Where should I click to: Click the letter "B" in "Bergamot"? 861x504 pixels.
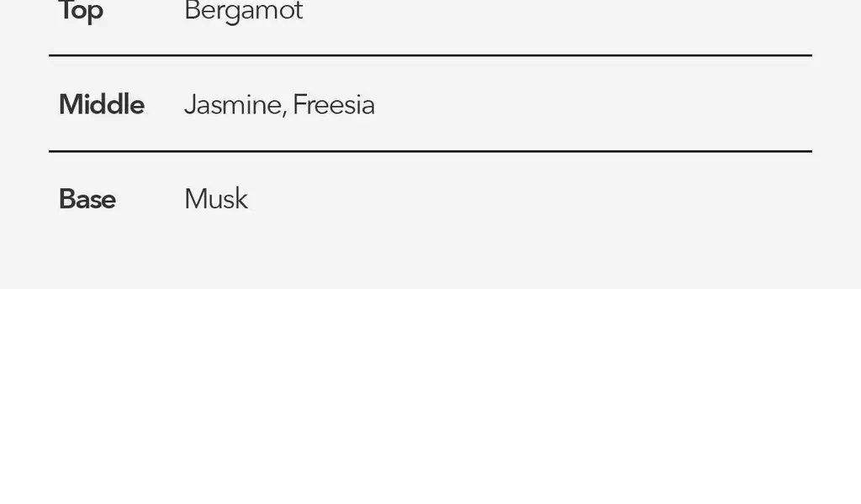click(x=192, y=10)
